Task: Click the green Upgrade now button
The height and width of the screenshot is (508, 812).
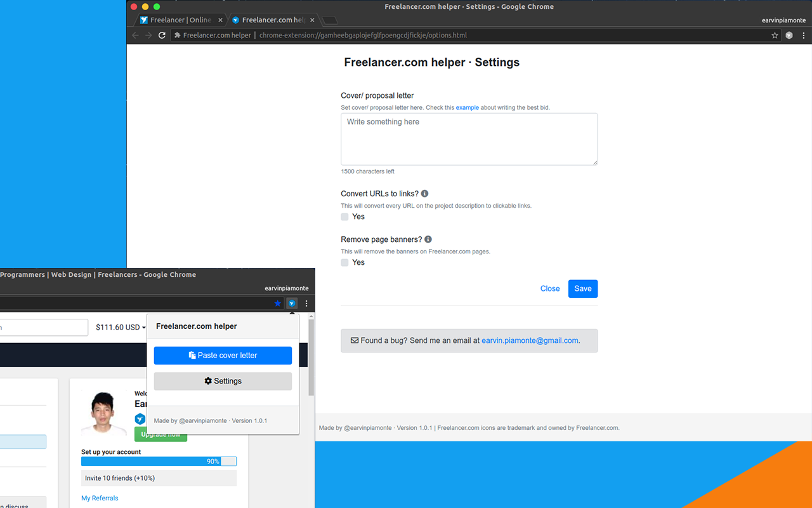Action: (160, 434)
